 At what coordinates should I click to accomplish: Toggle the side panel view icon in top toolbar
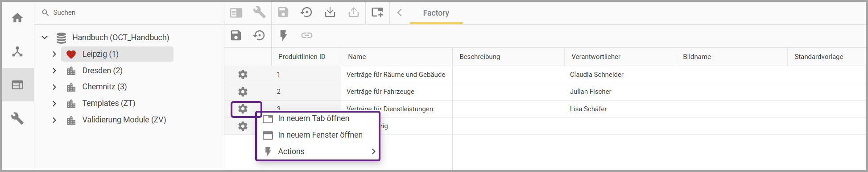(236, 13)
